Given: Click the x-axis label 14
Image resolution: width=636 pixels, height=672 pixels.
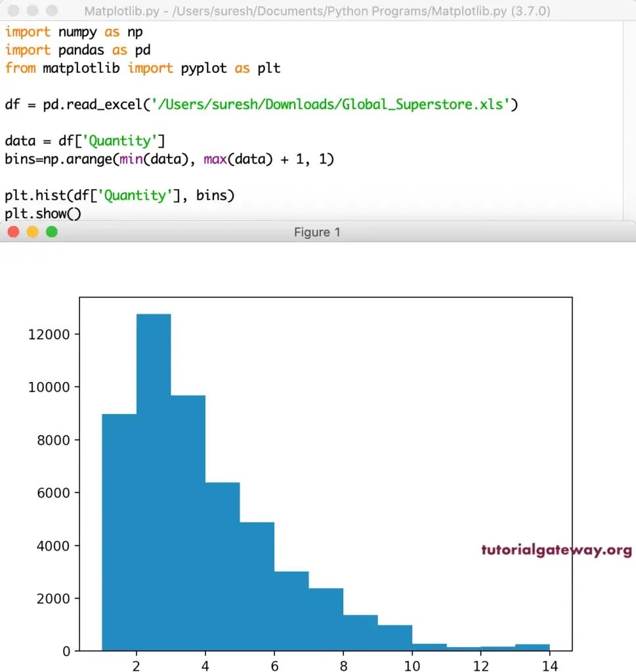Looking at the screenshot, I should click(550, 665).
